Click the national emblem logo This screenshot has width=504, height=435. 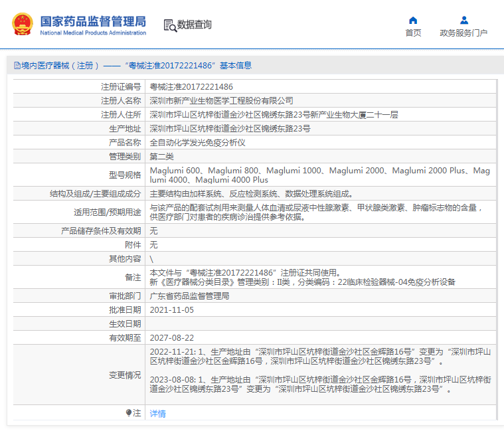coord(22,24)
